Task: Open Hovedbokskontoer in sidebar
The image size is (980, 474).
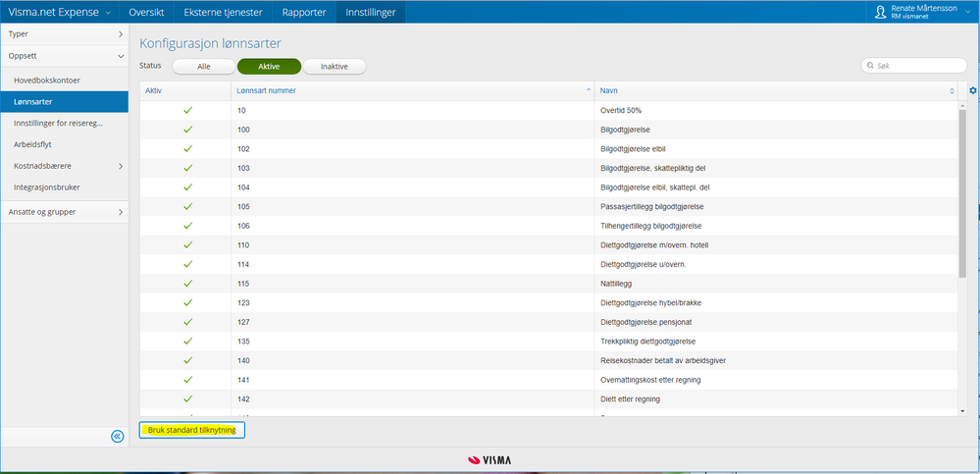Action: 64,80
